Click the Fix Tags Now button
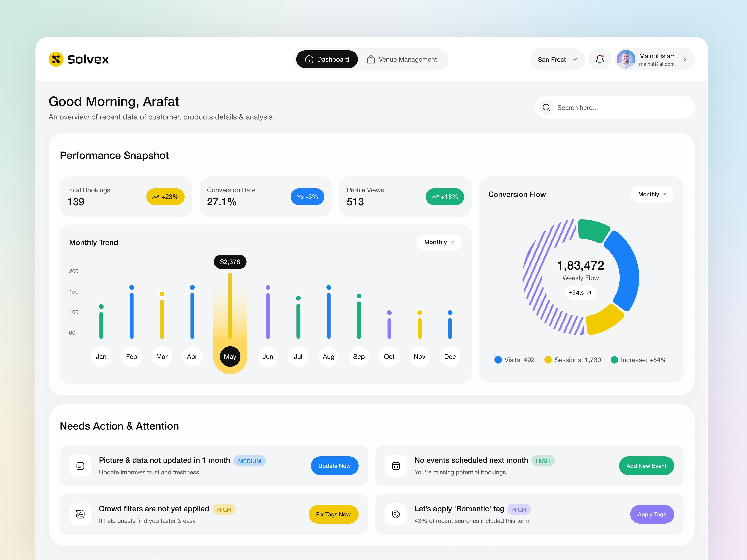Screen dimensions: 747x560 (333, 514)
